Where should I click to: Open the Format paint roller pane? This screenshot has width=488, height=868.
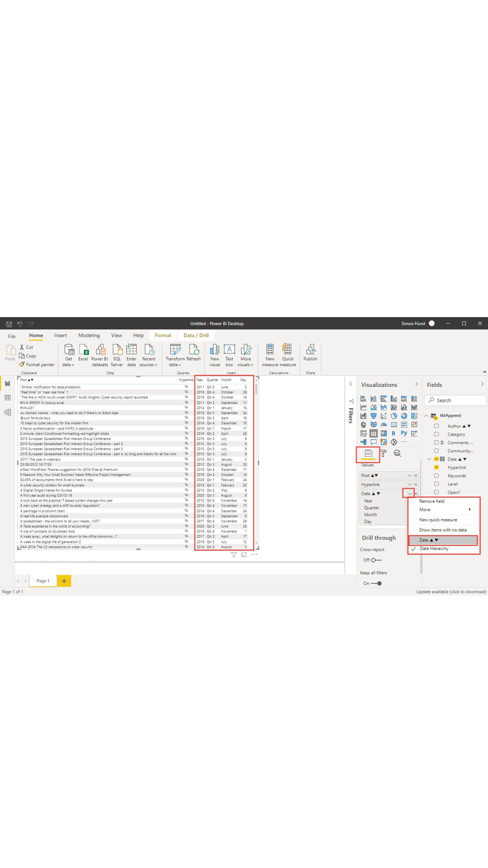click(x=383, y=453)
